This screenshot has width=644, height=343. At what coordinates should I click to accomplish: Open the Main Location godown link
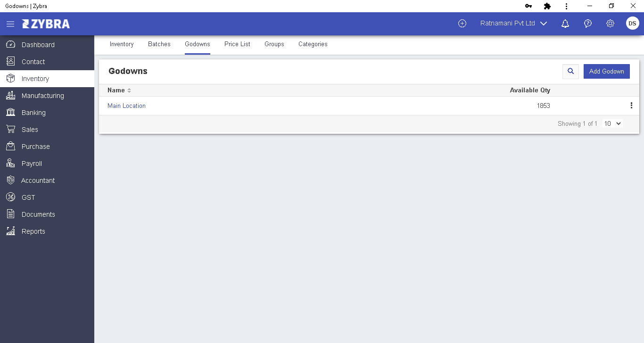126,106
